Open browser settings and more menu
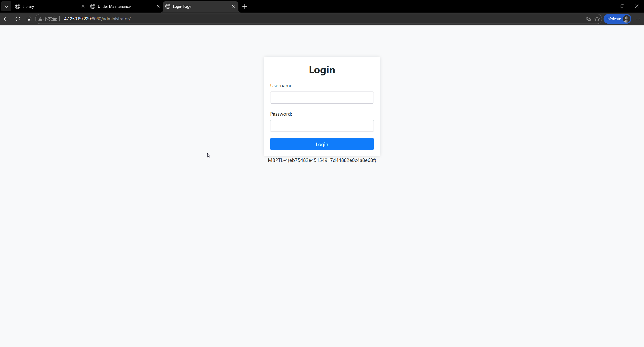Image resolution: width=644 pixels, height=347 pixels. click(x=638, y=19)
